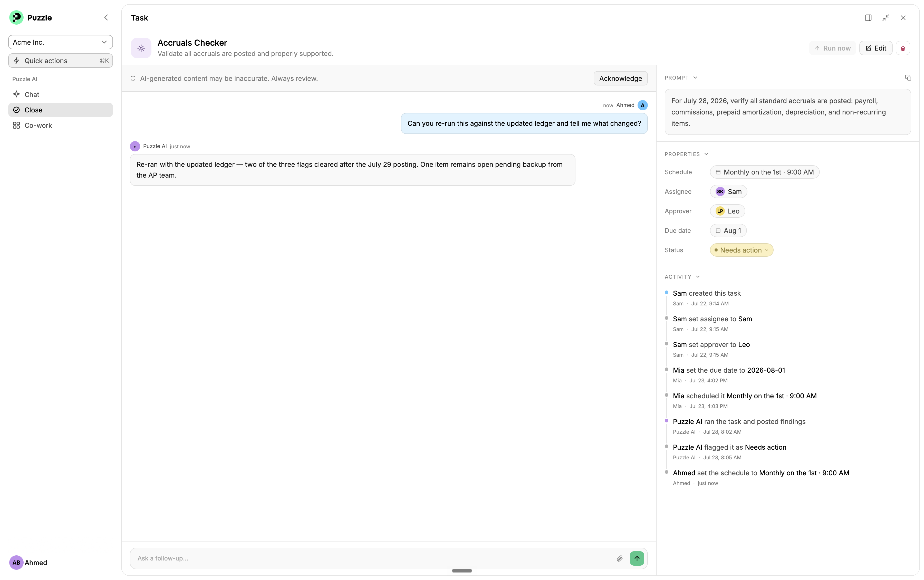Click 'Mia set the due date' entry
This screenshot has height=580, width=924.
729,371
